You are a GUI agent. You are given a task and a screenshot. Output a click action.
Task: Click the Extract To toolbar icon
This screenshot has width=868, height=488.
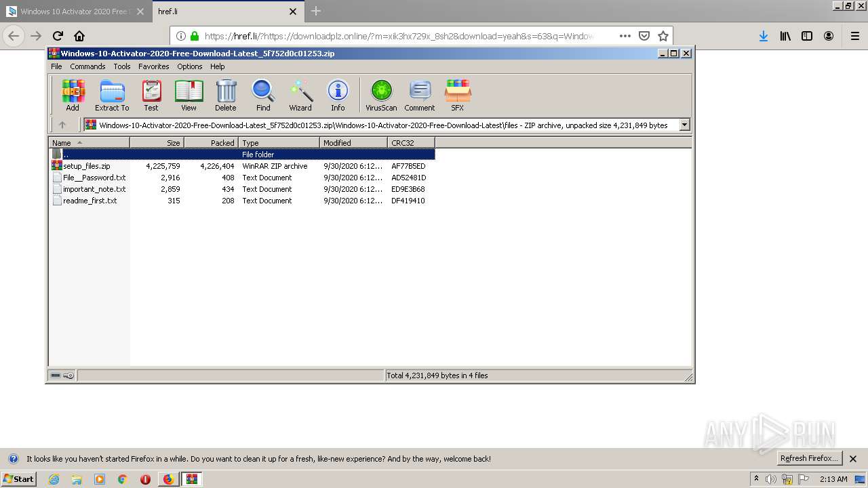tap(112, 95)
